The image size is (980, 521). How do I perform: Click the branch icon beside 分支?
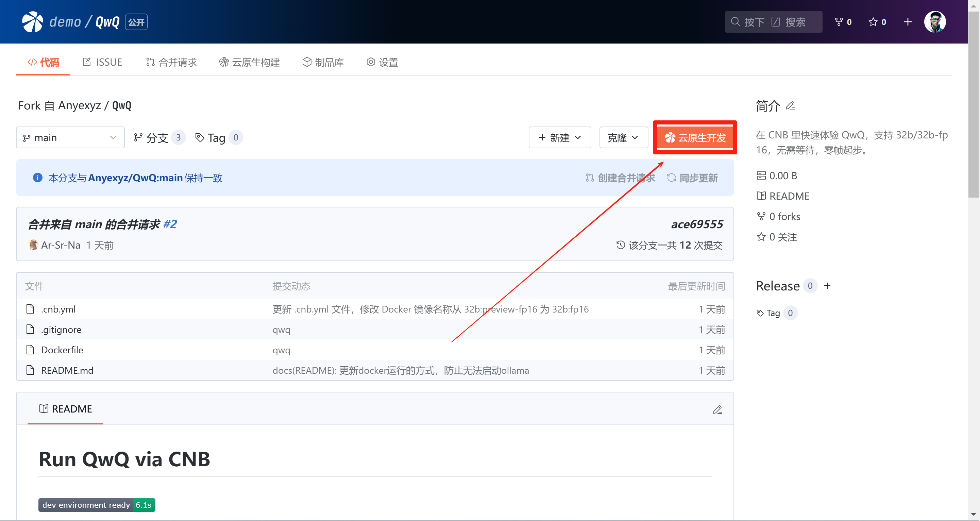click(x=138, y=137)
